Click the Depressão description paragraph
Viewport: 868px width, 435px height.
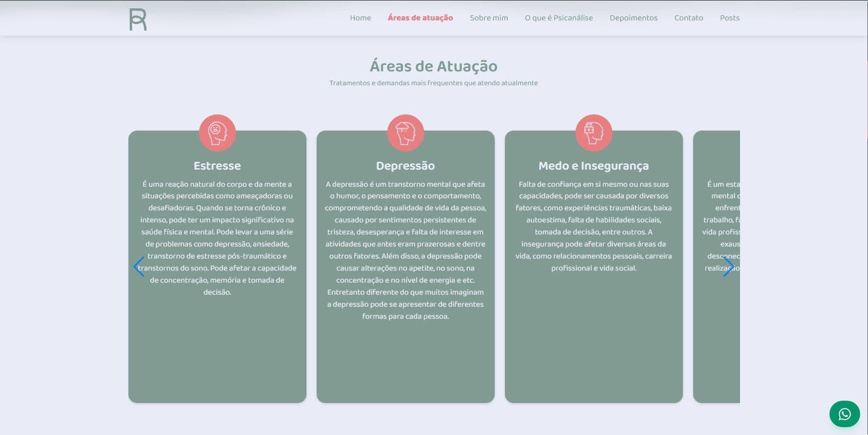(405, 250)
